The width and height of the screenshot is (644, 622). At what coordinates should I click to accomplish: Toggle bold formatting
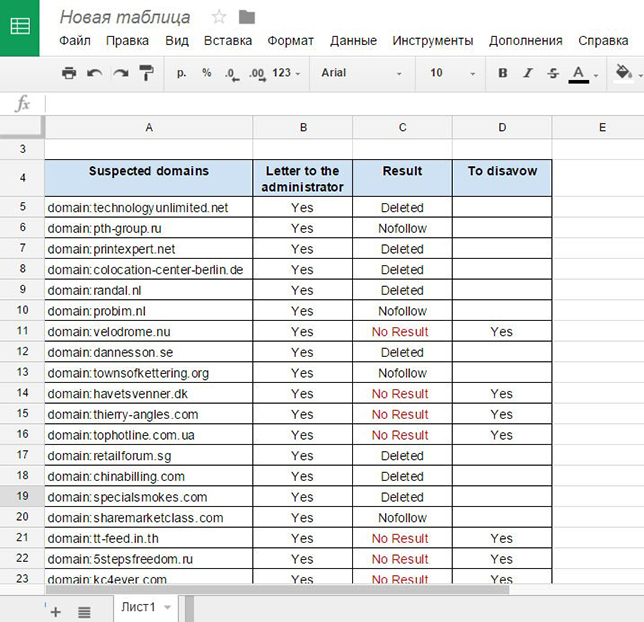coord(503,73)
